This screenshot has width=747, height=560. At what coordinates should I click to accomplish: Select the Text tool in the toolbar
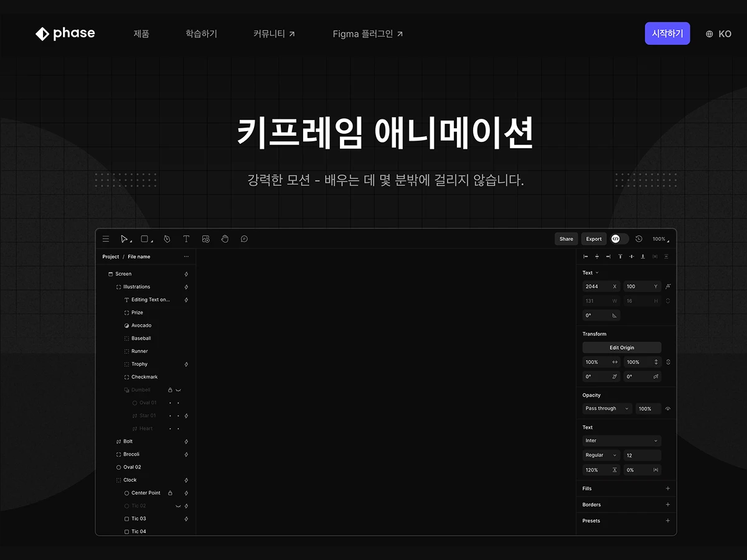click(x=186, y=239)
